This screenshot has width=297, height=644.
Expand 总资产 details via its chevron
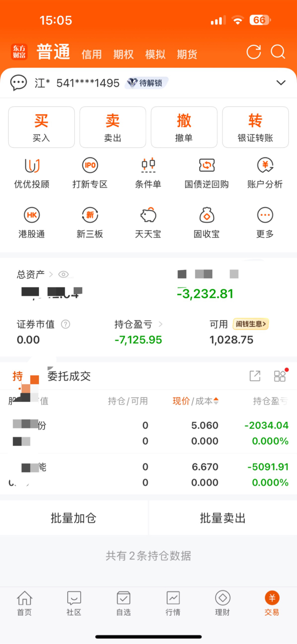click(x=51, y=274)
